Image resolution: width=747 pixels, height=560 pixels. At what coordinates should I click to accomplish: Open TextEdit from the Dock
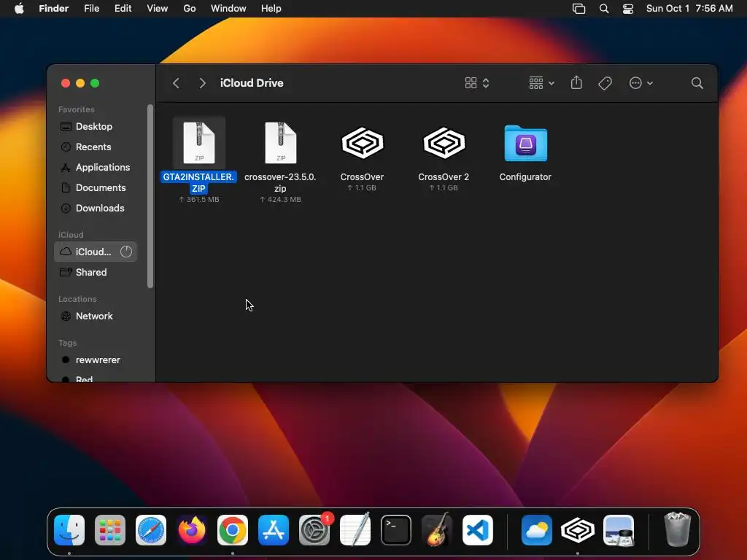pyautogui.click(x=355, y=530)
